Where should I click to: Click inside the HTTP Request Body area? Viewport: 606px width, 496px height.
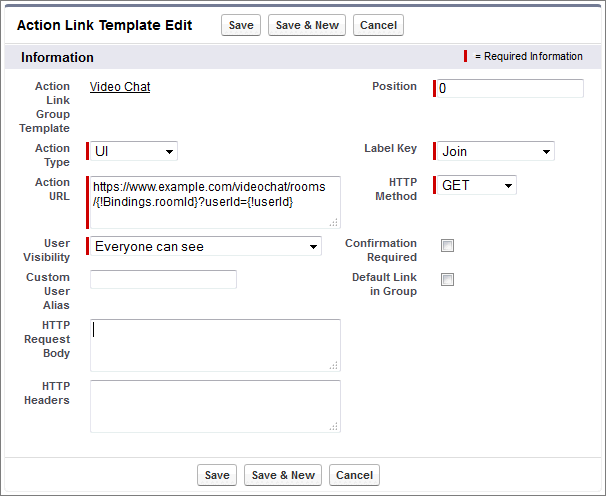pyautogui.click(x=215, y=345)
